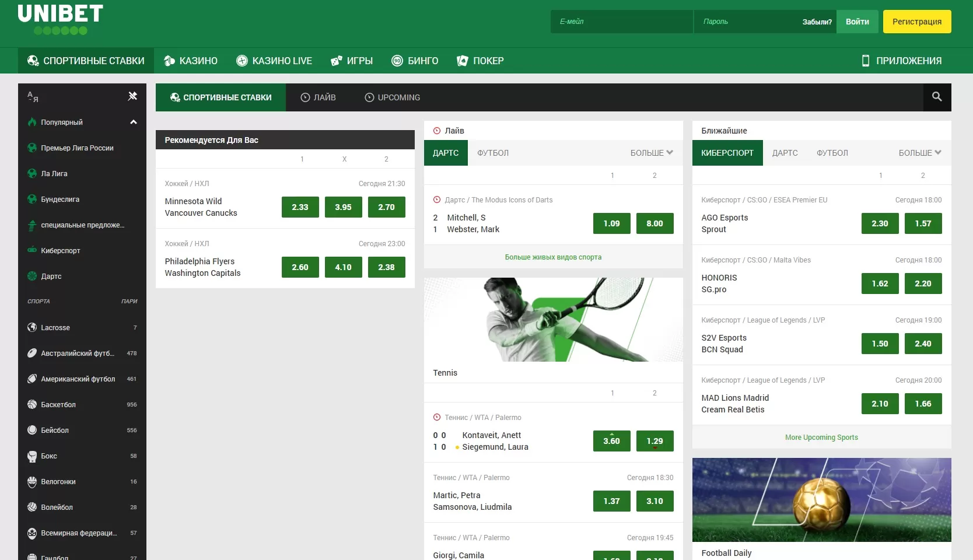Choose 1.57 odds for Sprout
The height and width of the screenshot is (560, 973).
coord(923,223)
